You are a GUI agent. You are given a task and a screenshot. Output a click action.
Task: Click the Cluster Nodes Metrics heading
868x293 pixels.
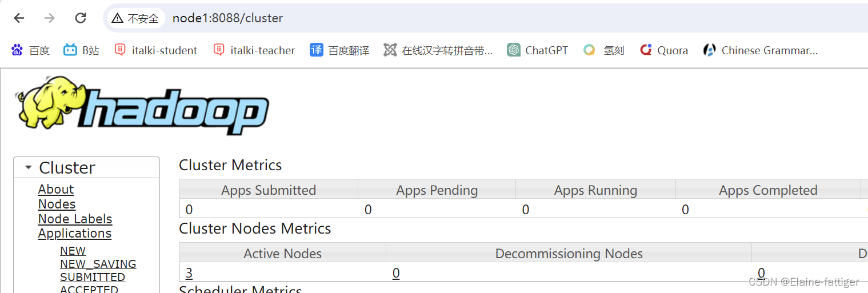[255, 228]
